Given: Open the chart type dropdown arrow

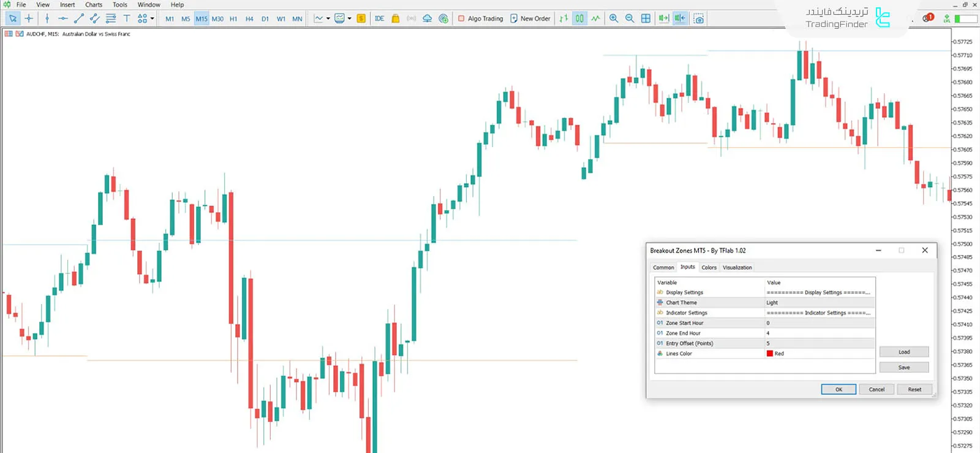Looking at the screenshot, I should [328, 18].
